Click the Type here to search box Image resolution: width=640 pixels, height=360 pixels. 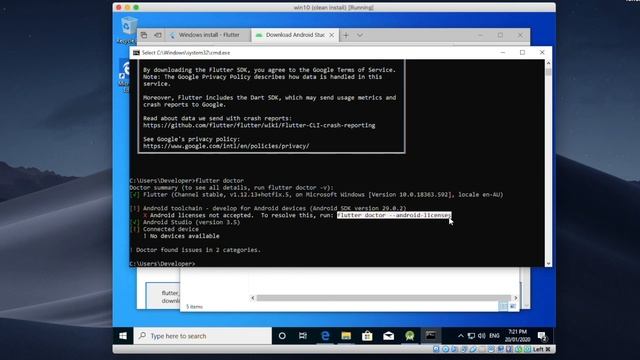pyautogui.click(x=202, y=336)
